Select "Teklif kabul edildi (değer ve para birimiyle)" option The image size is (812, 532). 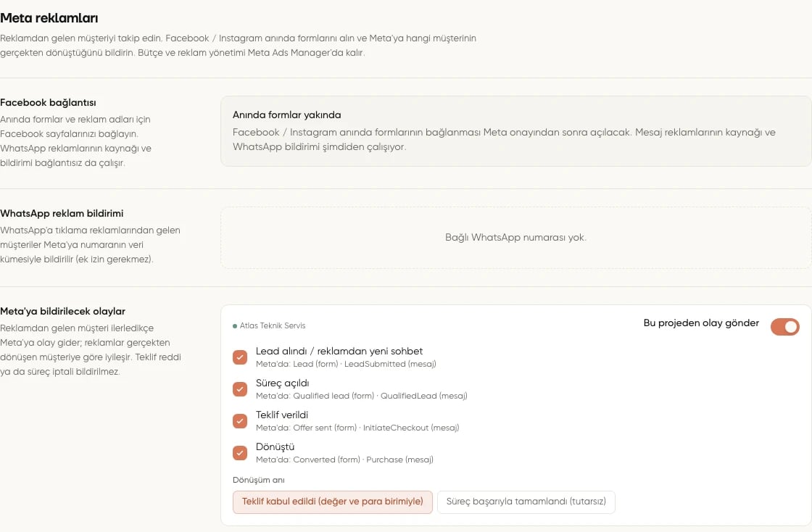pyautogui.click(x=333, y=502)
